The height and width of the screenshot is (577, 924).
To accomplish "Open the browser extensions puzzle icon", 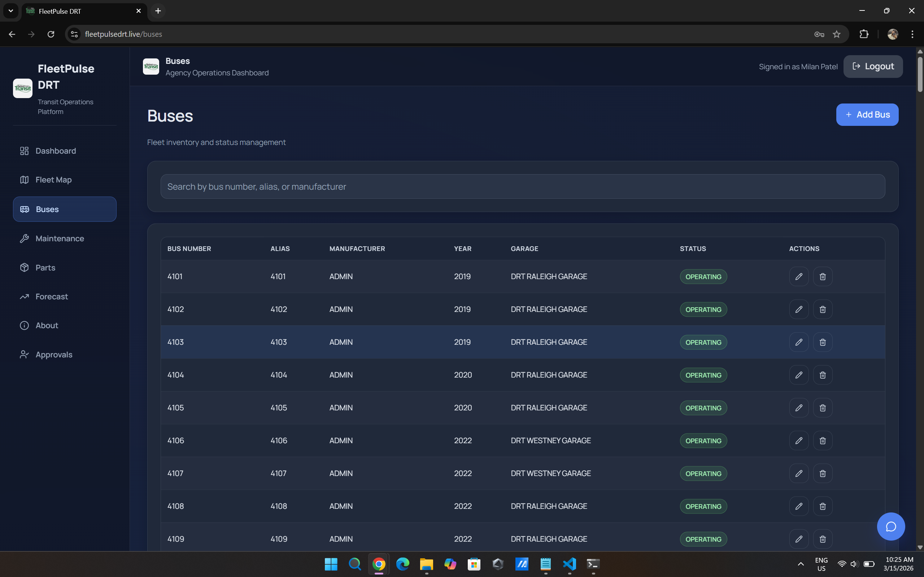I will pyautogui.click(x=864, y=34).
